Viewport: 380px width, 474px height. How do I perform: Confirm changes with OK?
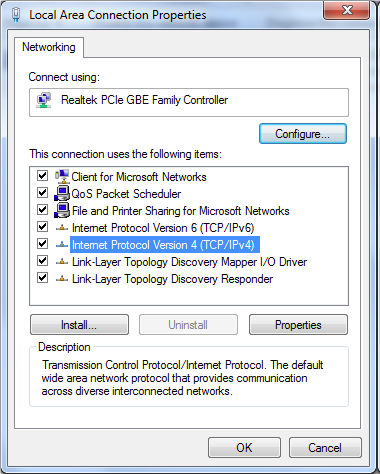point(244,448)
